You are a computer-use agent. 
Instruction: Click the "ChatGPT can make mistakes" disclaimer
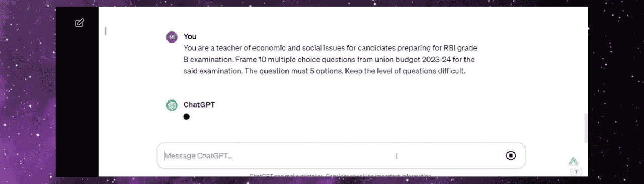tap(341, 176)
